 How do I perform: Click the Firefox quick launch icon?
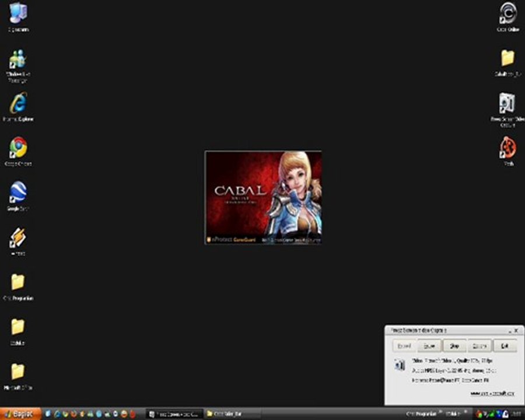coord(73,414)
